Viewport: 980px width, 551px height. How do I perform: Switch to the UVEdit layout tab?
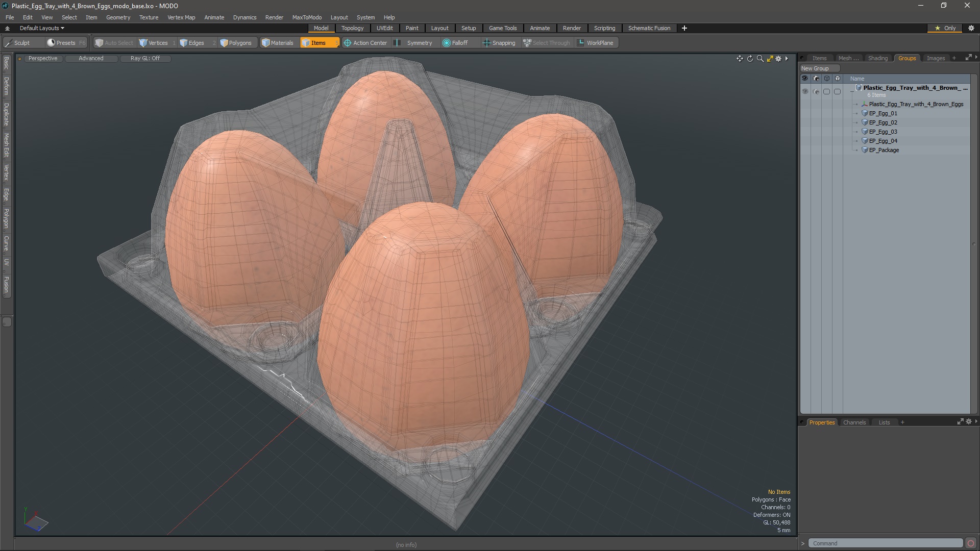[384, 28]
